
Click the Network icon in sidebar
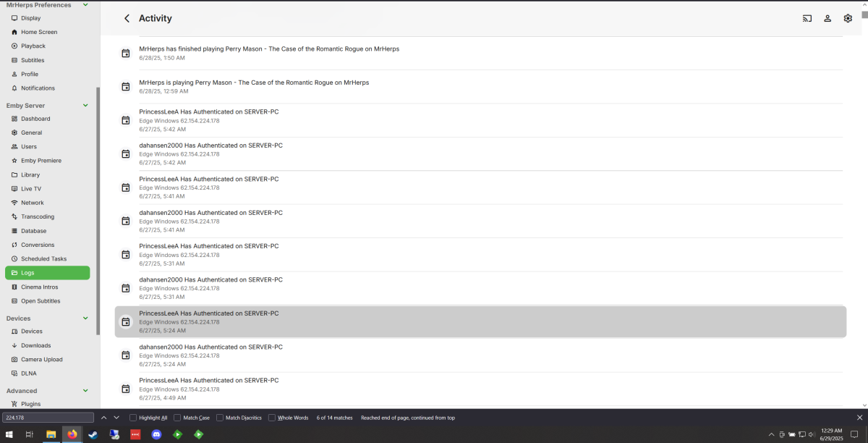tap(14, 203)
